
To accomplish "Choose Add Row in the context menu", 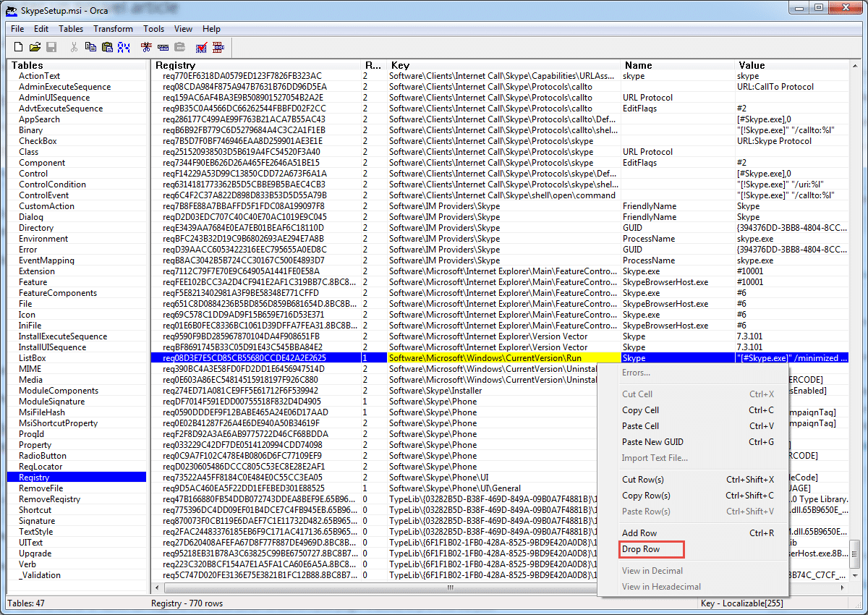I will coord(639,533).
